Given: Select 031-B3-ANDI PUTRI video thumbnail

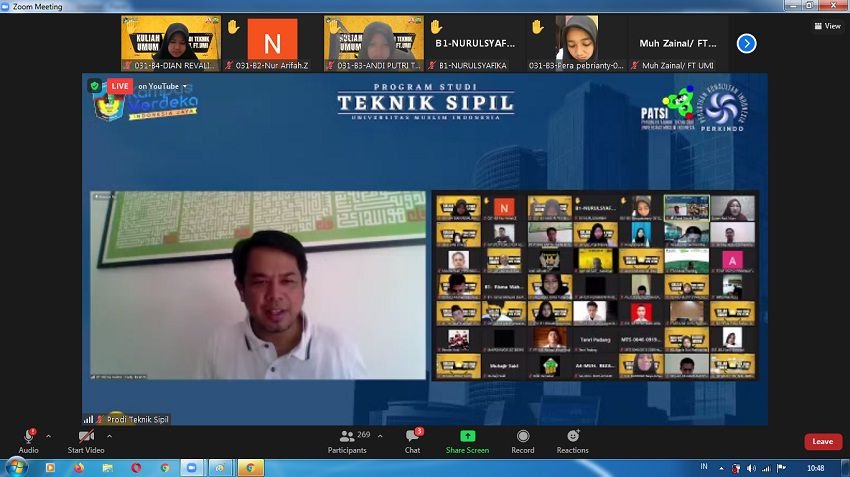Looking at the screenshot, I should pos(374,43).
